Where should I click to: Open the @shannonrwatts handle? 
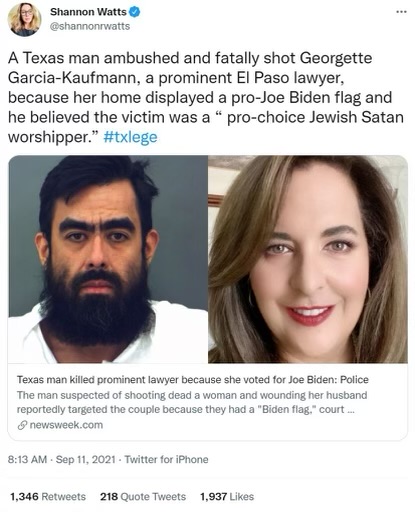click(90, 26)
